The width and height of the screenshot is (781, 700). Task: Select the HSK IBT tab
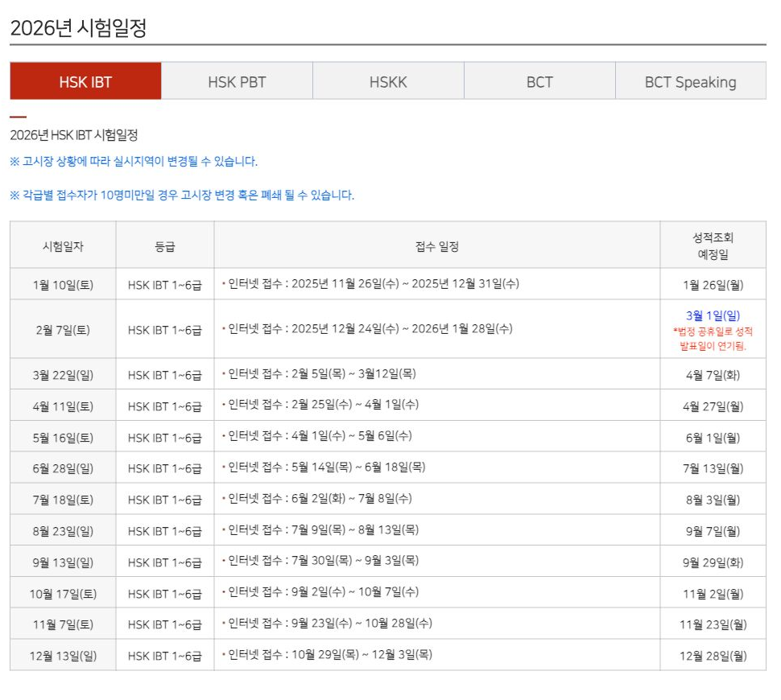[x=85, y=81]
